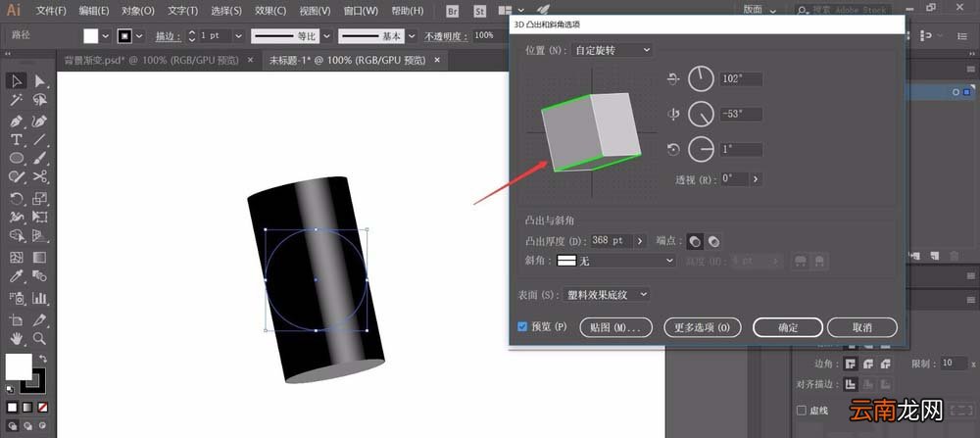Viewport: 980px width, 438px height.
Task: Open the 表面 塑料效果底纹 dropdown
Action: click(x=607, y=294)
